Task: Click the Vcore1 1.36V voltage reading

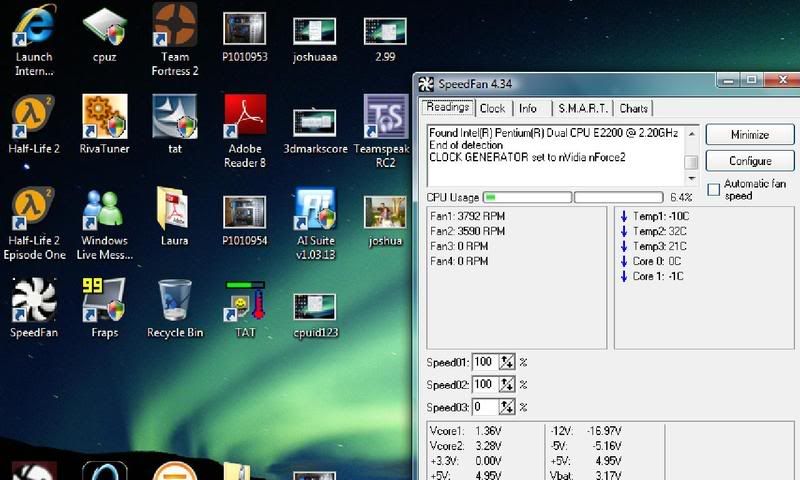Action: click(x=466, y=431)
